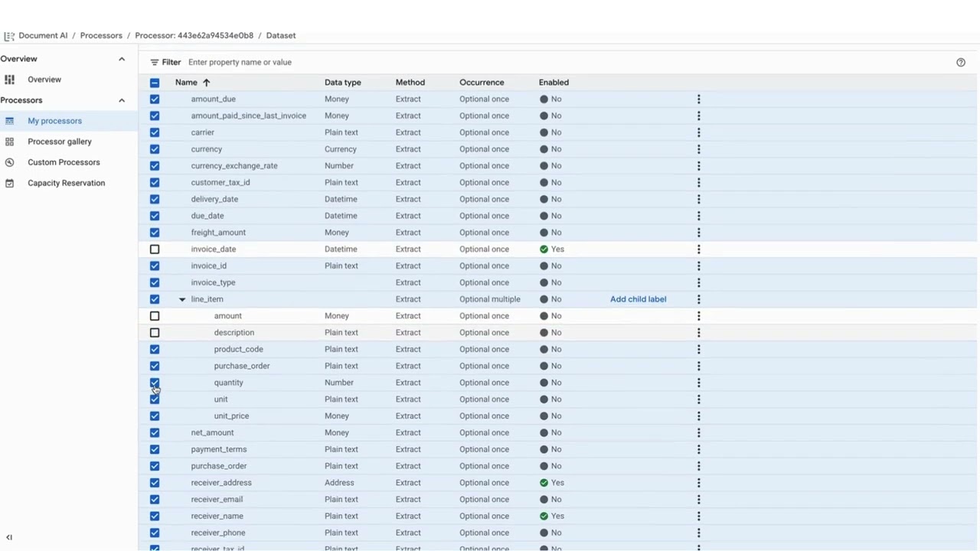This screenshot has height=551, width=980.
Task: Select My processors in the sidebar
Action: 54,121
